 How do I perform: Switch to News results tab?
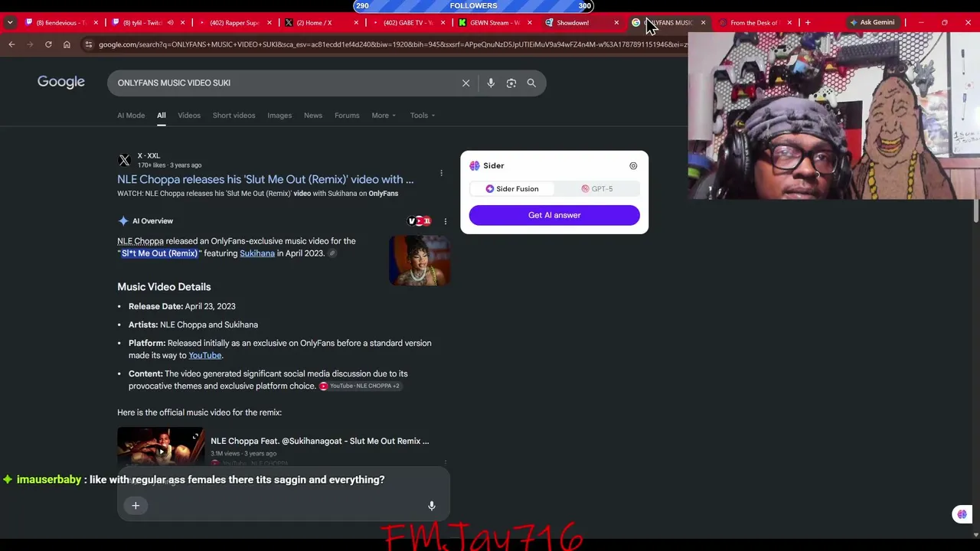(313, 116)
